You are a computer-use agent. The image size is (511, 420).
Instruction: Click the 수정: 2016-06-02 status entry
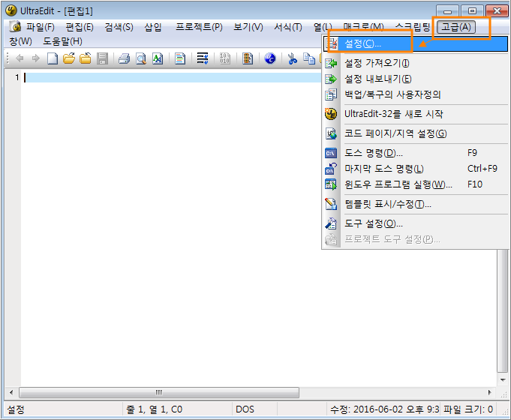[x=384, y=409]
